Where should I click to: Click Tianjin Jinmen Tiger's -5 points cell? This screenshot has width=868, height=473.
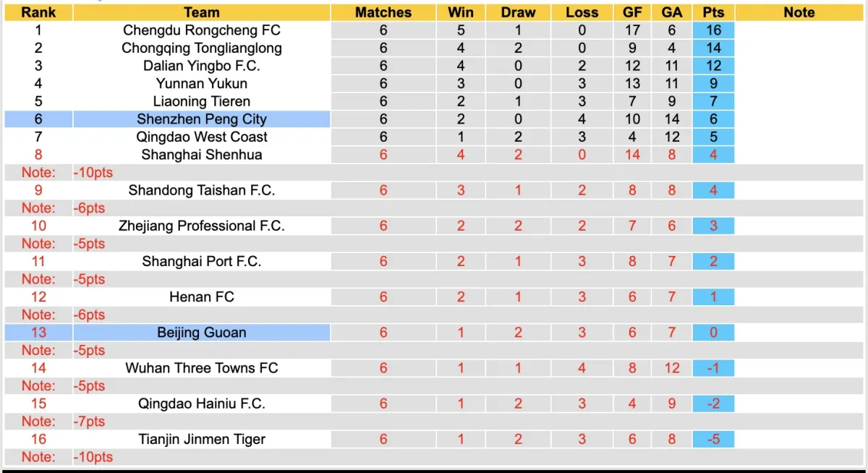pos(713,439)
